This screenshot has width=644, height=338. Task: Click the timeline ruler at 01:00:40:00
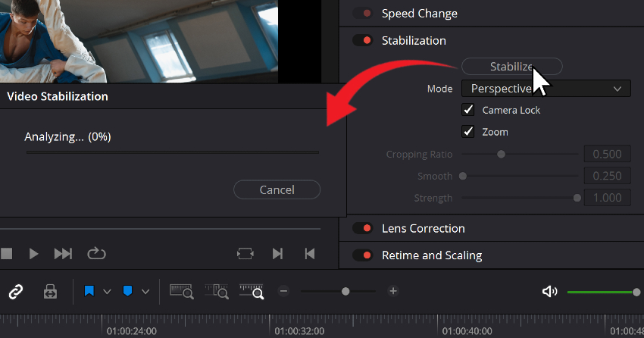pos(467,331)
